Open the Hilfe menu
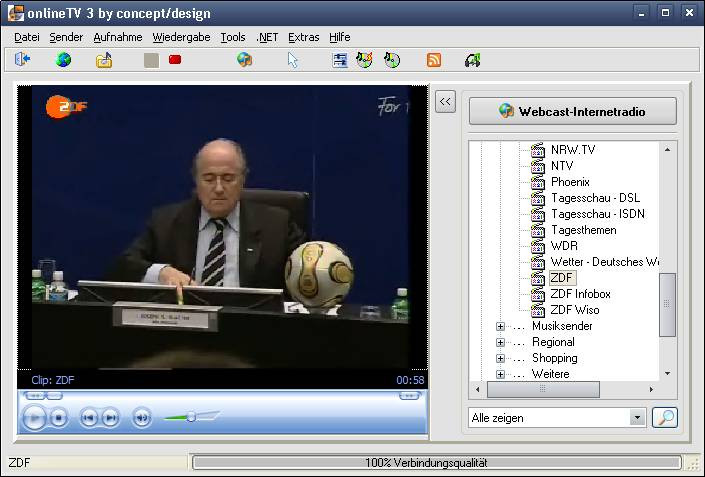 [x=339, y=37]
